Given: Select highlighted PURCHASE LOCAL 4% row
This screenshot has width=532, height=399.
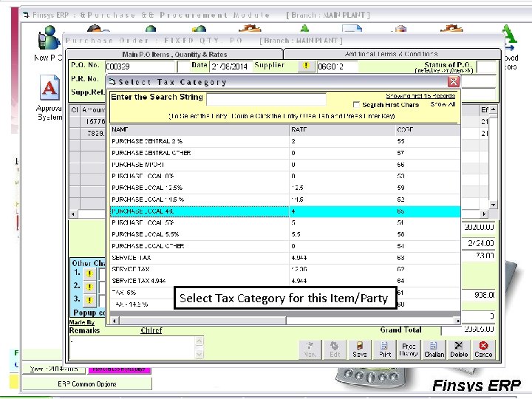Looking at the screenshot, I should [x=285, y=211].
